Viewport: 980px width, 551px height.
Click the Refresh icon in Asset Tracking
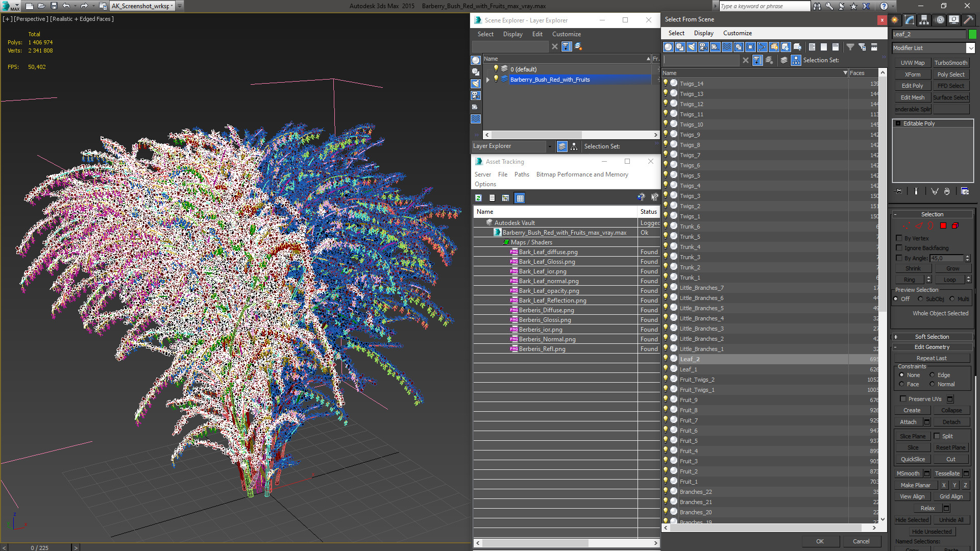coord(478,198)
